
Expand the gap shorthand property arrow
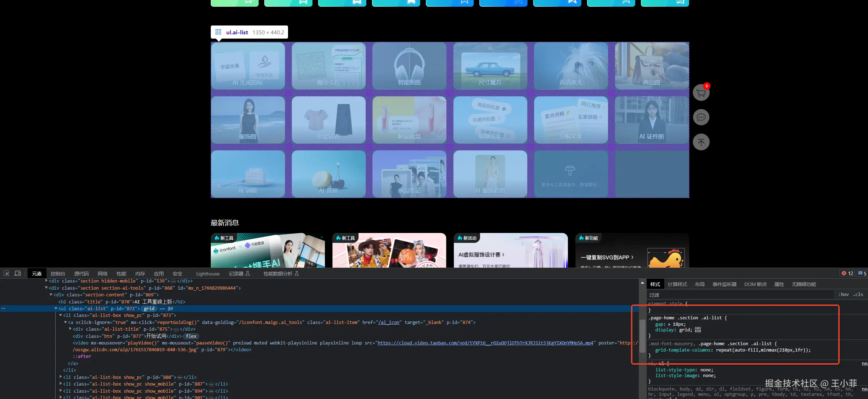coord(669,324)
